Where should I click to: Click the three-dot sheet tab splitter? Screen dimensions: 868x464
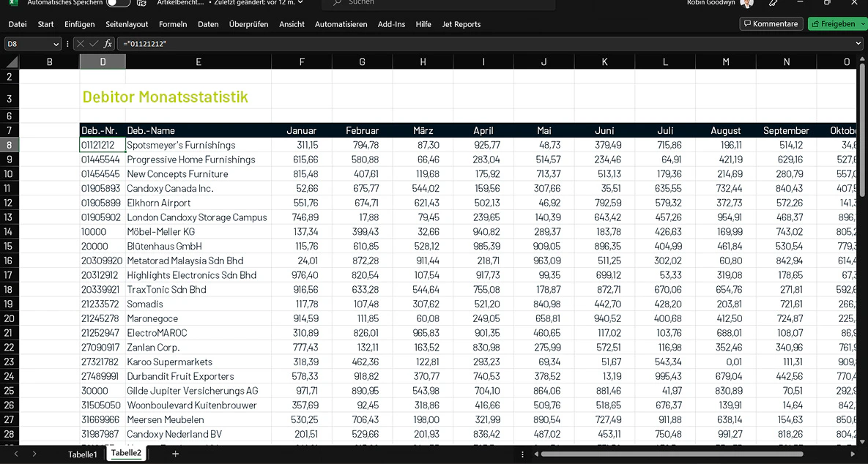[522, 454]
